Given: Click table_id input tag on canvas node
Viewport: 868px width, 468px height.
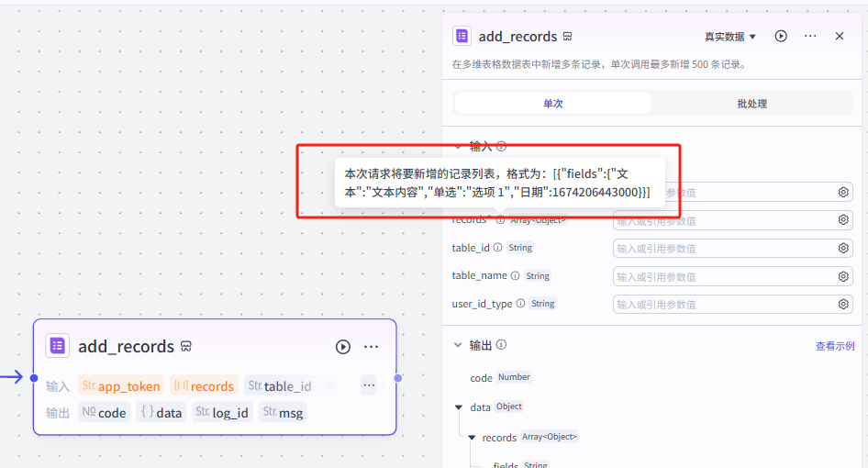Looking at the screenshot, I should 280,385.
